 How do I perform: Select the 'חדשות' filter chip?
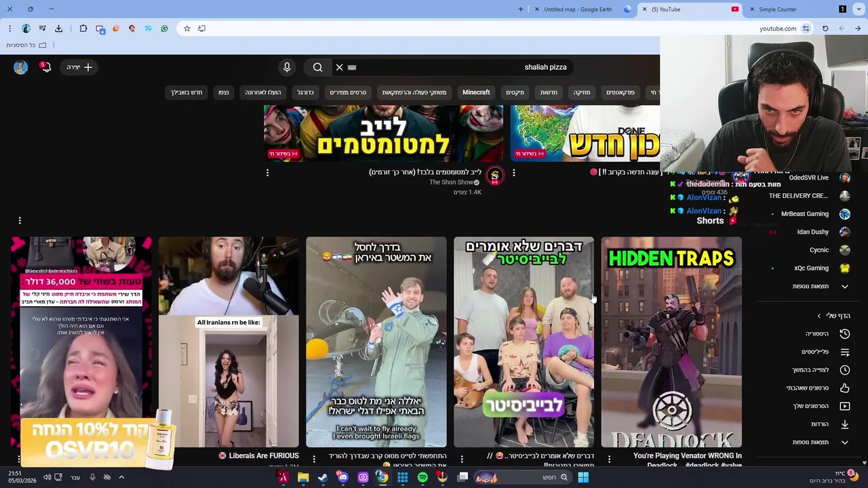tap(549, 92)
